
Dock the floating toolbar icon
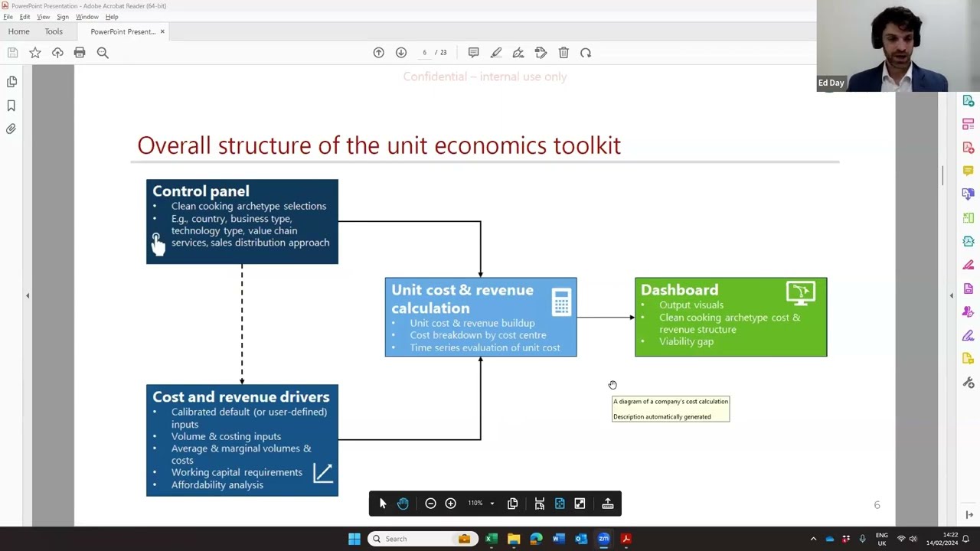tap(608, 504)
